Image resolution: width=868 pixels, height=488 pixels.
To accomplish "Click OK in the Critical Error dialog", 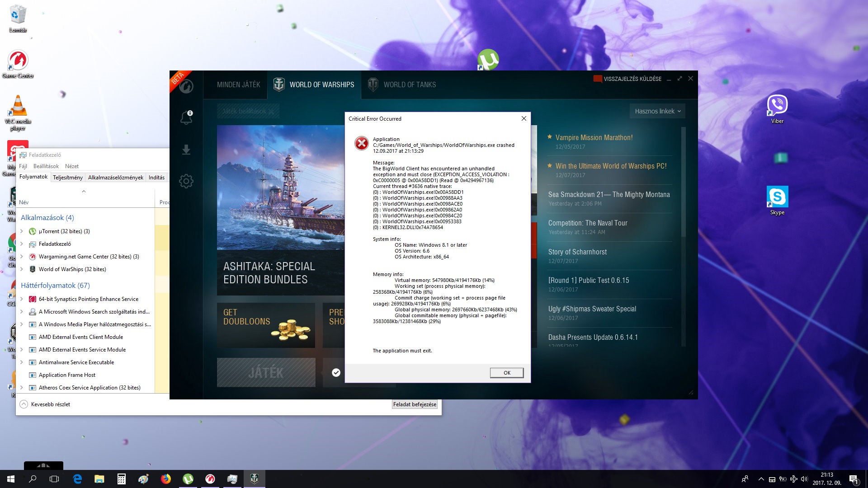I will pos(507,373).
